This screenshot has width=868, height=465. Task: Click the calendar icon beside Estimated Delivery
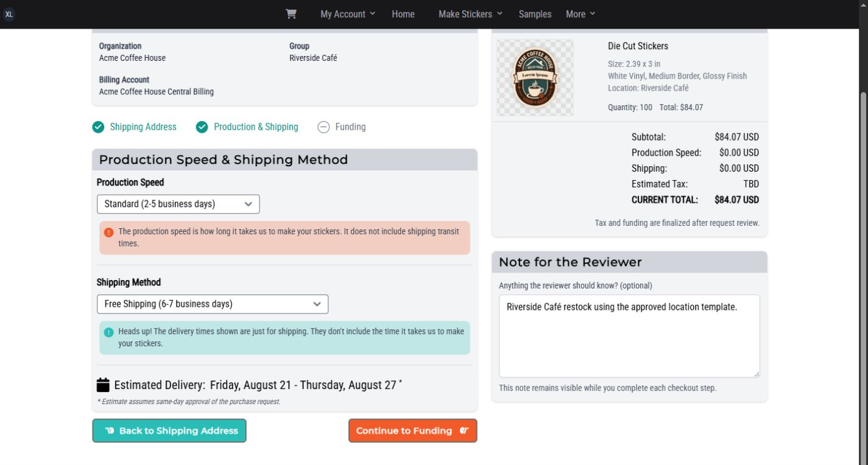[x=103, y=385]
